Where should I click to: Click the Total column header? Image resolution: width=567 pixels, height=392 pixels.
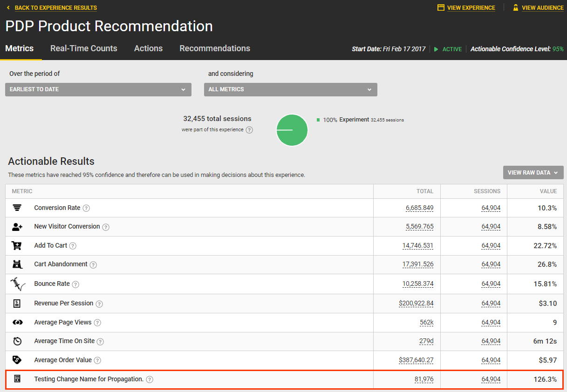[425, 191]
